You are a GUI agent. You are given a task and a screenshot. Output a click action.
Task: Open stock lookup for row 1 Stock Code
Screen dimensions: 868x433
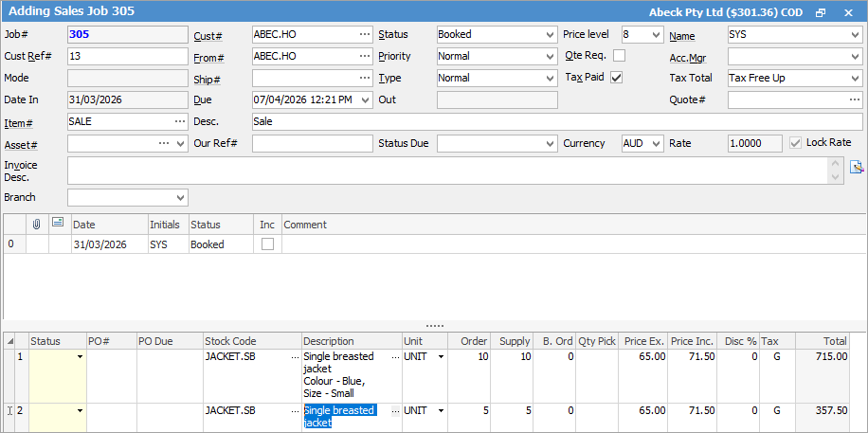pos(295,357)
